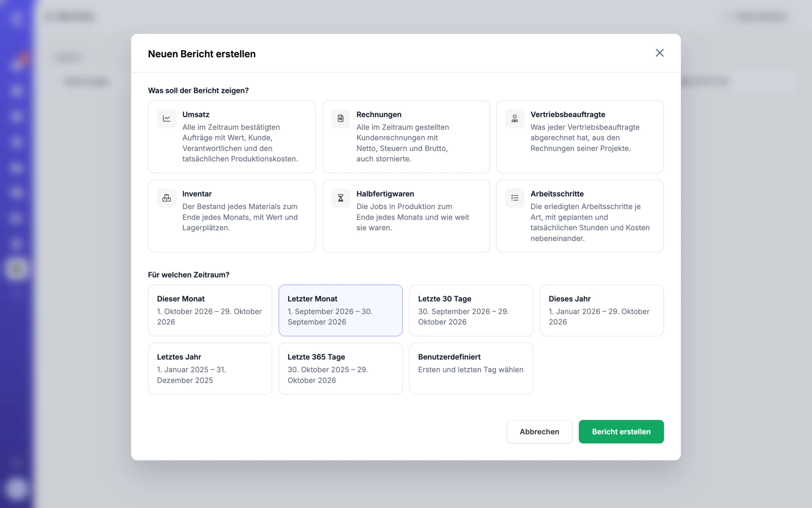Choose Letzte 365 Tage as period
The width and height of the screenshot is (812, 508).
tap(340, 368)
